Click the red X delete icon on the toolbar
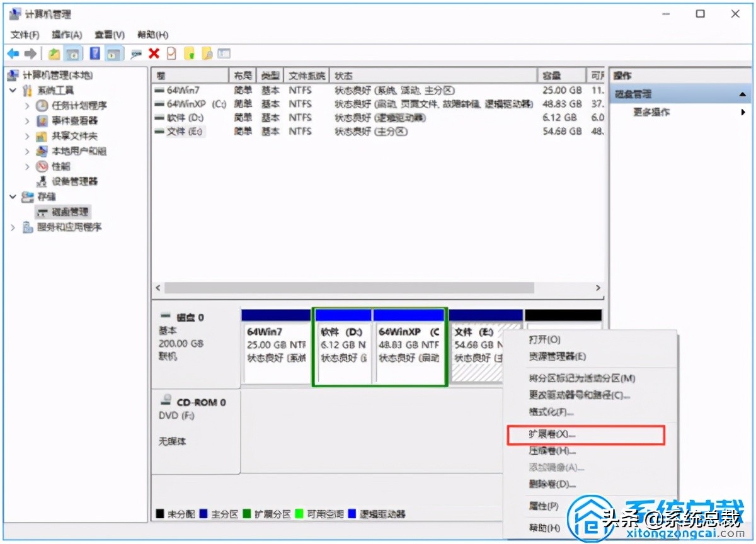 point(154,53)
